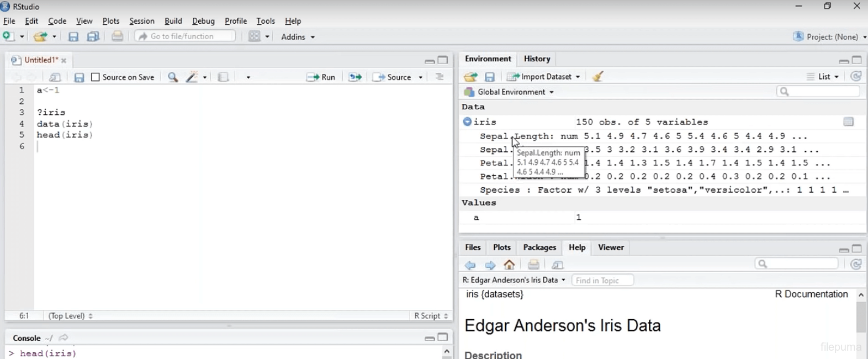Print the help topic using printer icon
This screenshot has width=868, height=359.
point(533,265)
